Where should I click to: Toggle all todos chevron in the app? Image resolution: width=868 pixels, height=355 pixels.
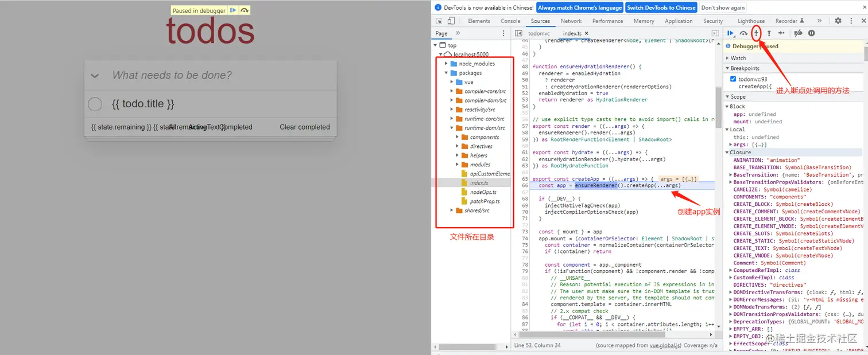point(95,76)
